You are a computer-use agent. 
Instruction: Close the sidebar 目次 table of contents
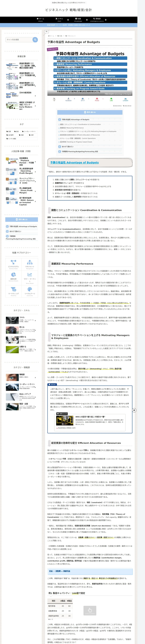pyautogui.click(x=22, y=219)
